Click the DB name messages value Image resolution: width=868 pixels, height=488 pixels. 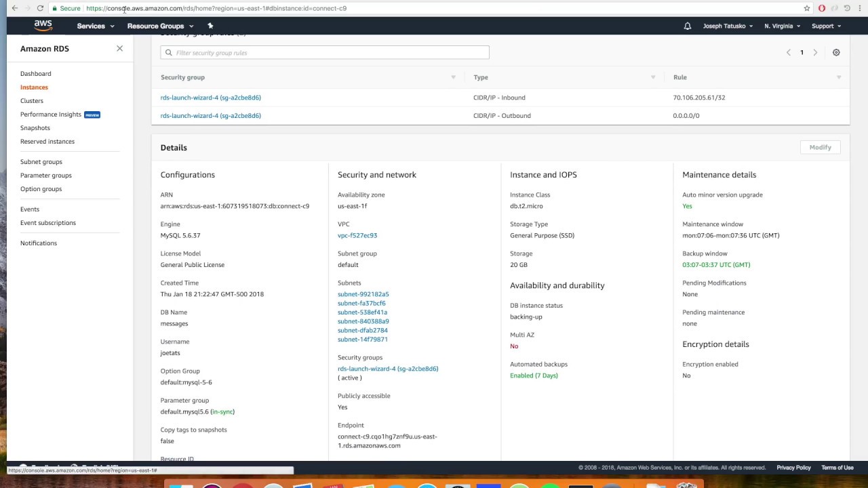coord(174,323)
